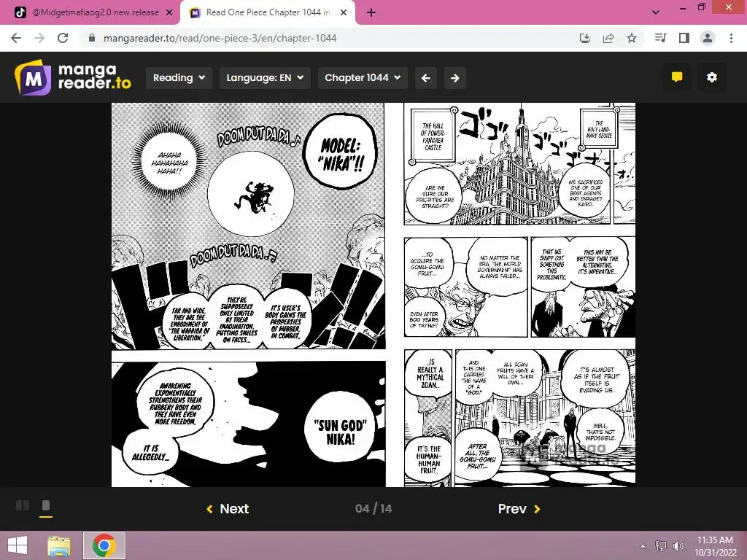The width and height of the screenshot is (747, 560).
Task: Go forward in browser history
Action: (x=39, y=38)
